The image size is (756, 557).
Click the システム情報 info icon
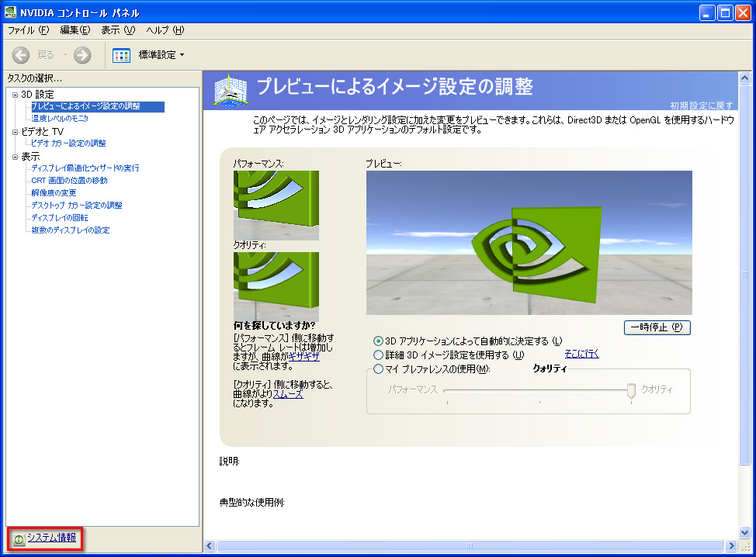click(x=19, y=540)
